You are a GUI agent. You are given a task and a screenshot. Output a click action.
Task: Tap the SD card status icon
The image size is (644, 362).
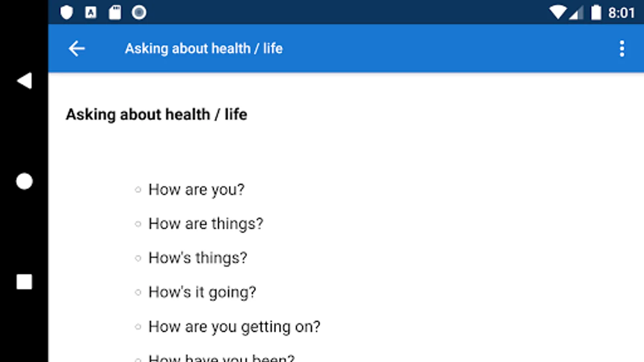[115, 12]
